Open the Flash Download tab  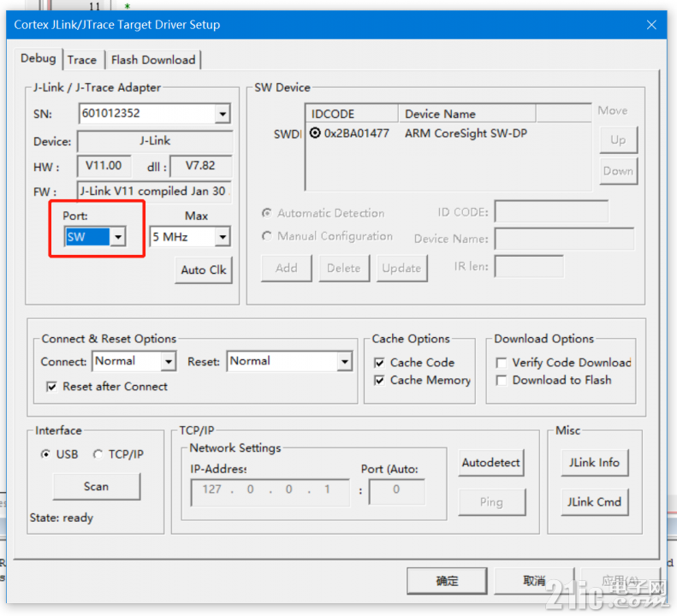click(153, 60)
